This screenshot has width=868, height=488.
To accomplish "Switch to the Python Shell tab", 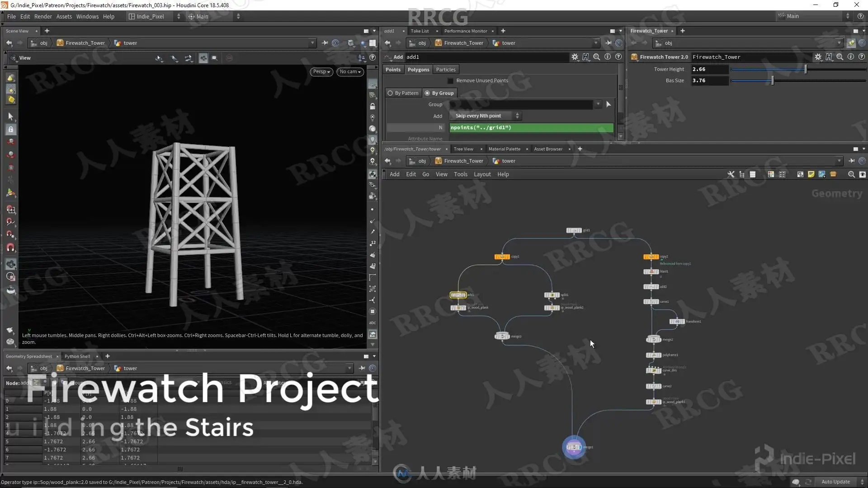I will click(77, 357).
